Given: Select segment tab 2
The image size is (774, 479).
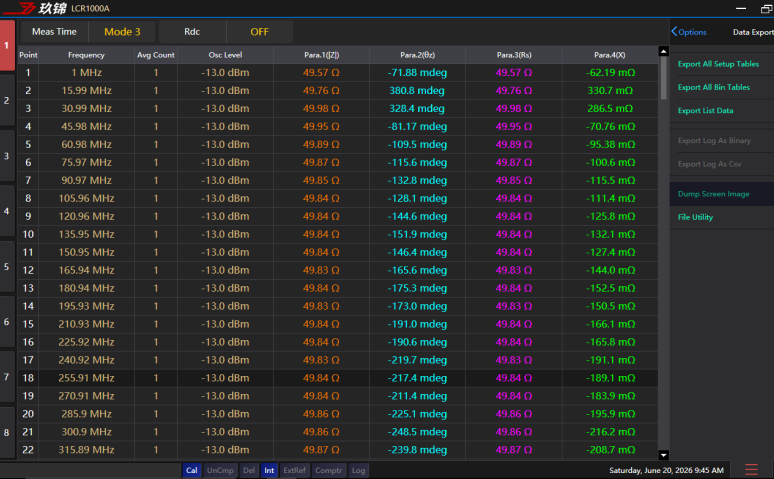Looking at the screenshot, I should [x=7, y=100].
